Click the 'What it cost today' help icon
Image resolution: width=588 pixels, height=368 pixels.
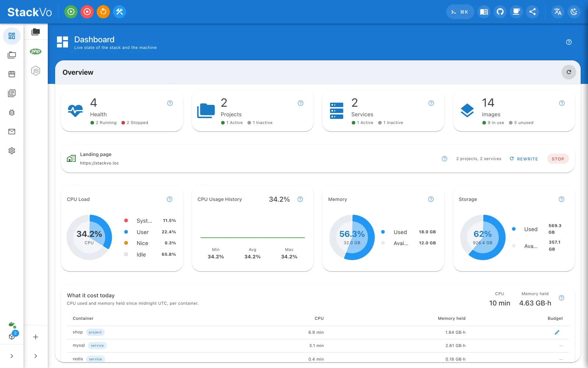coord(562,298)
